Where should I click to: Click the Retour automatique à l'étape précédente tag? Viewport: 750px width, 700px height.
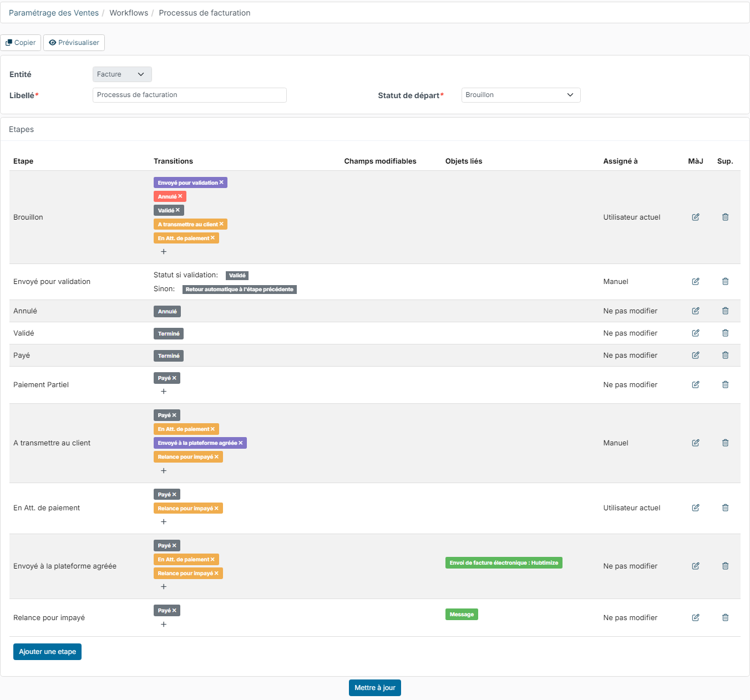(x=240, y=290)
